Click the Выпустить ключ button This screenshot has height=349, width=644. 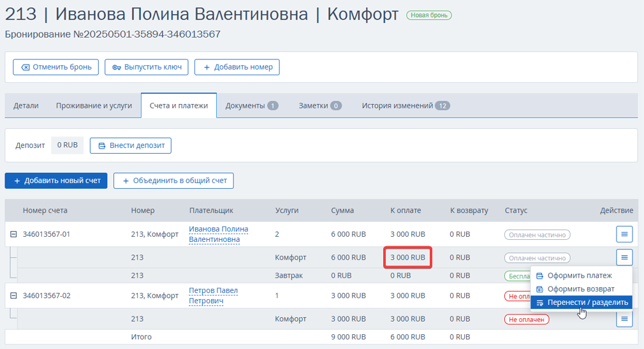pyautogui.click(x=146, y=67)
